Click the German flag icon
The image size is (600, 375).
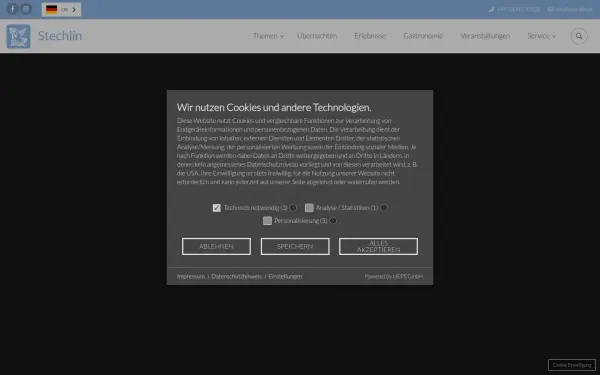click(51, 10)
